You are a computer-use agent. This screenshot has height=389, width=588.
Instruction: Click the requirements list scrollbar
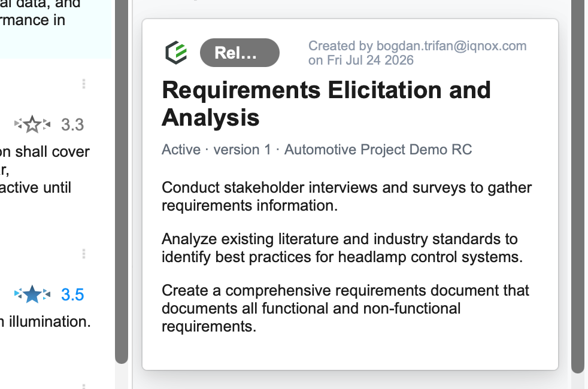[122, 182]
